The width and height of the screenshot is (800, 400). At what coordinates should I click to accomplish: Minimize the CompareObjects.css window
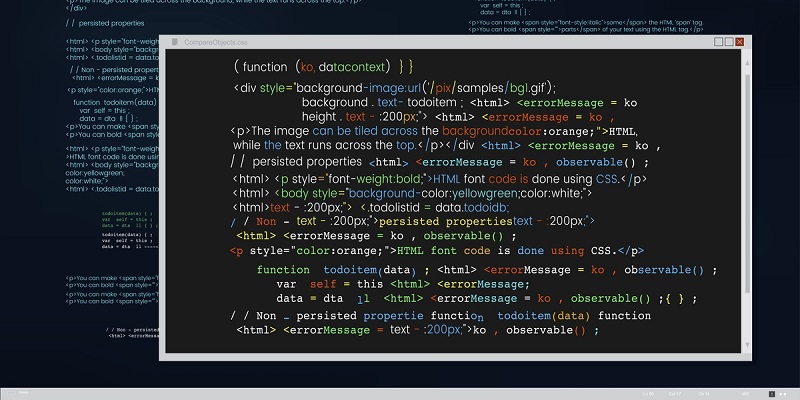click(717, 43)
